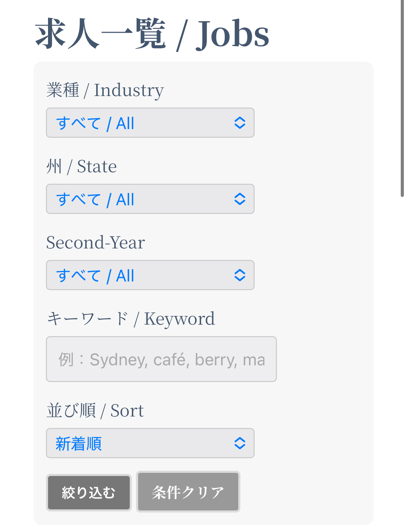
Task: Expand the Second-Year filter dropdown
Action: pyautogui.click(x=150, y=275)
